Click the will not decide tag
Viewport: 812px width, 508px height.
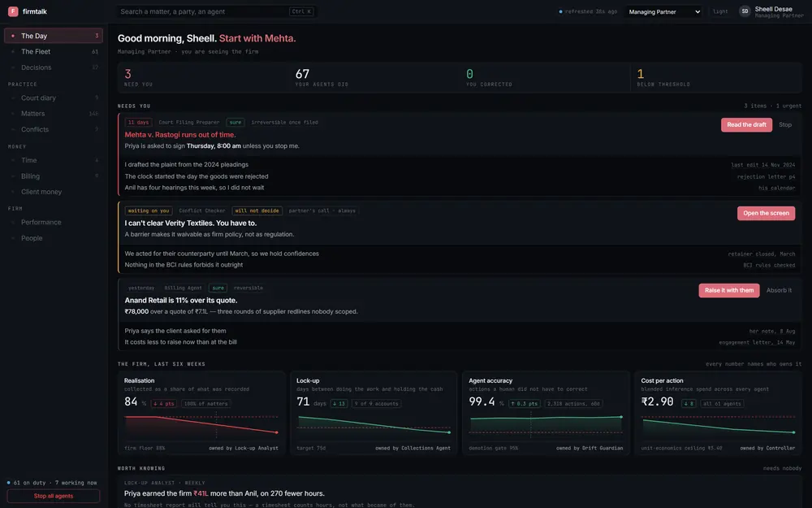tap(257, 211)
